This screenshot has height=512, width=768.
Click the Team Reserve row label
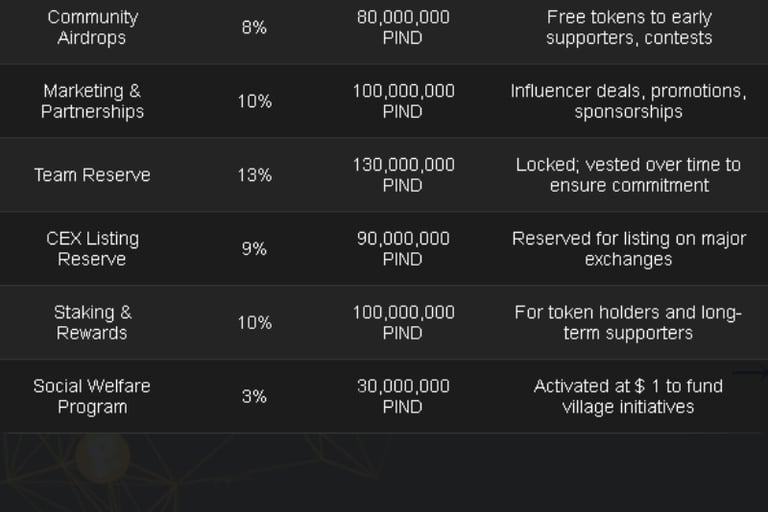tap(92, 175)
